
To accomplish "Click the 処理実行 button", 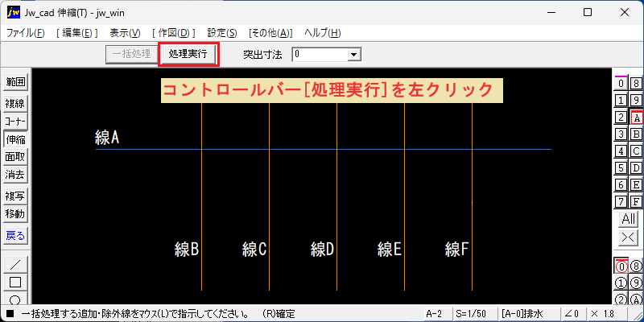I will click(x=188, y=54).
